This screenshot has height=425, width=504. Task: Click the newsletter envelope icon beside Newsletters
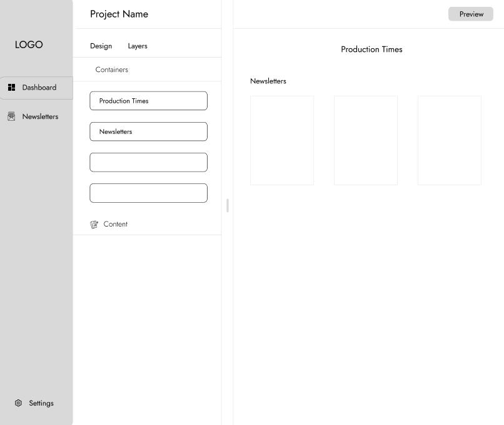(x=11, y=116)
